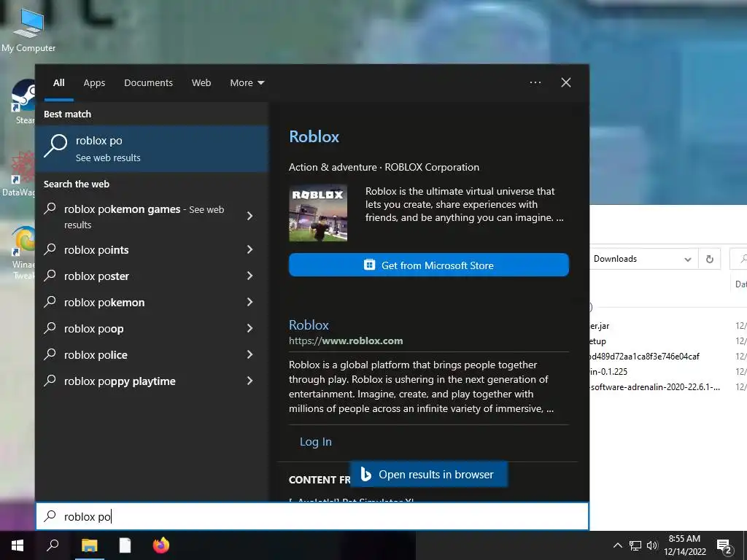The image size is (747, 560).
Task: Show hidden system tray icons
Action: [x=617, y=545]
